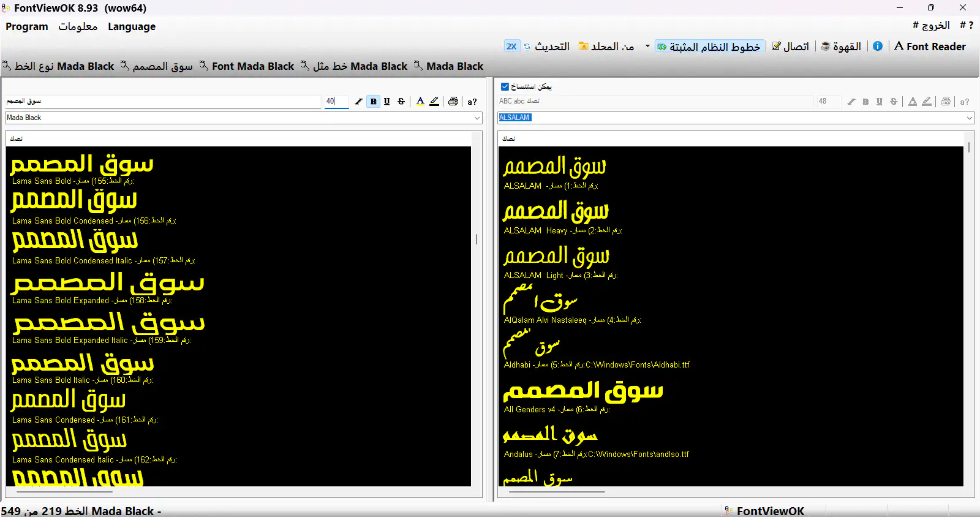Click the right pane horizontal scrollbar
980x517 pixels.
tap(557, 491)
